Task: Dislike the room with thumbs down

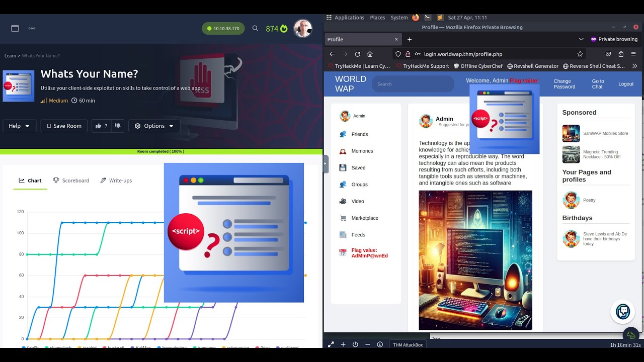Action: (117, 126)
